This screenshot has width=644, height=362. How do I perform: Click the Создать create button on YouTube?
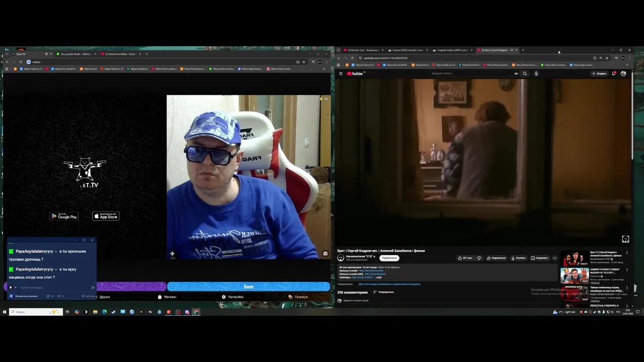point(599,73)
